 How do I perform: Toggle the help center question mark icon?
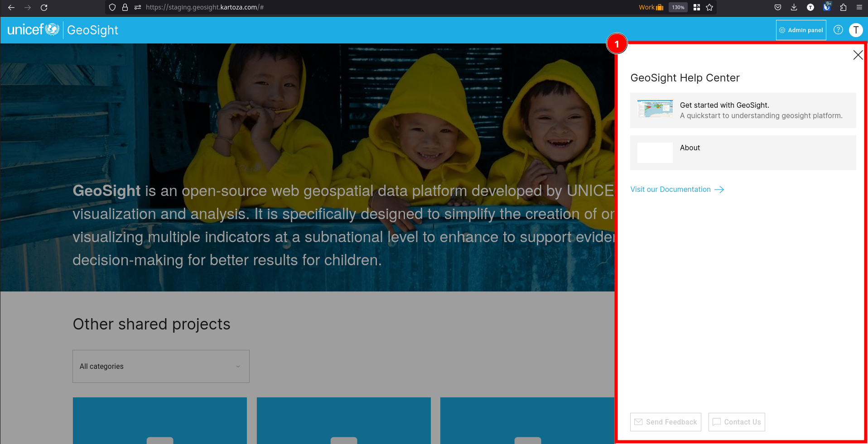point(838,30)
